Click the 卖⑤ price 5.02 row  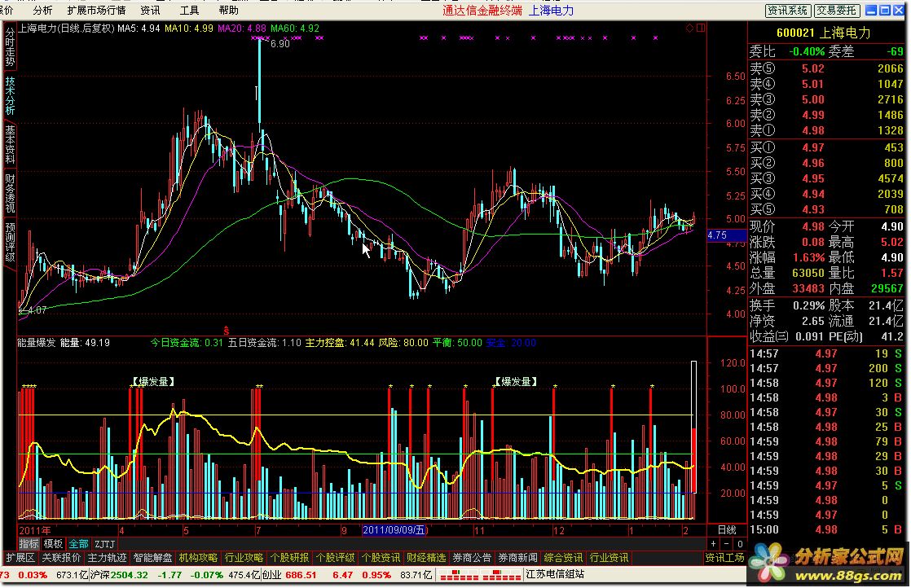(x=827, y=68)
